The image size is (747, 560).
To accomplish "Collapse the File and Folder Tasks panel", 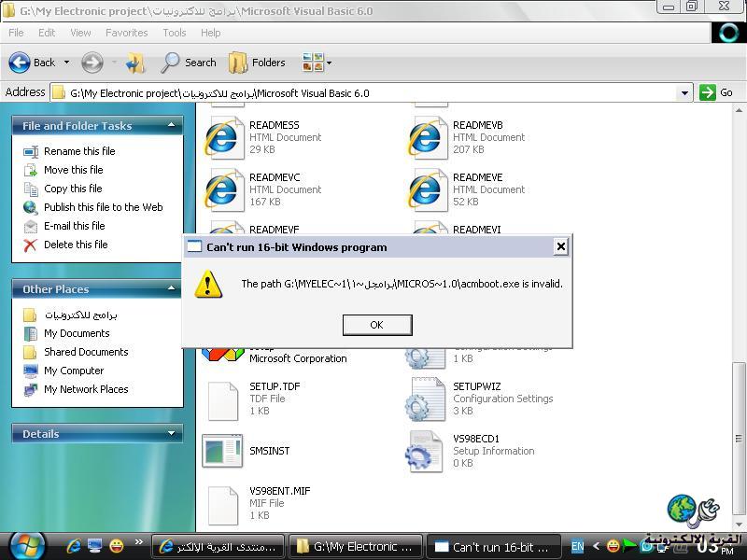I will click(171, 126).
